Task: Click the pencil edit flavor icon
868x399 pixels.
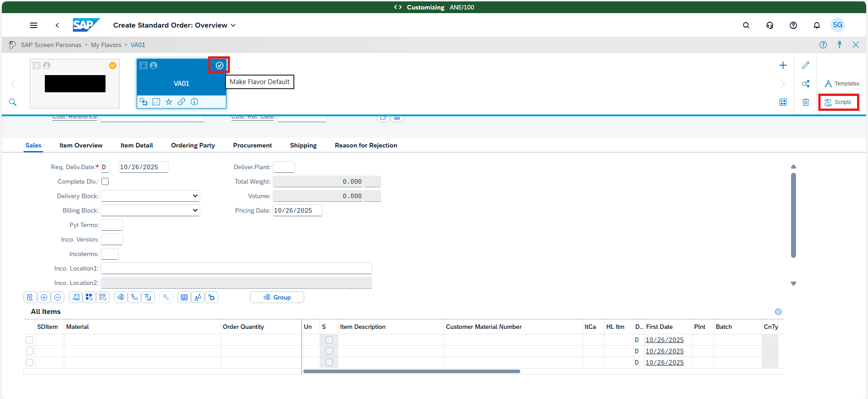Action: coord(806,65)
